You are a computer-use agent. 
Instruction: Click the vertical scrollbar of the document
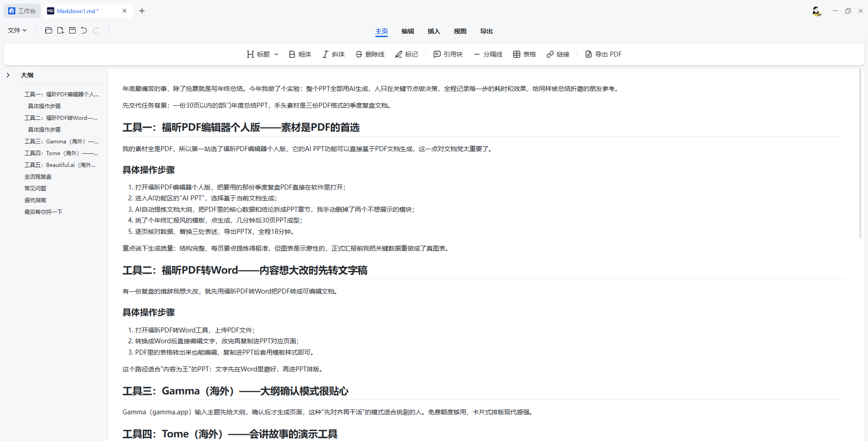[x=860, y=154]
